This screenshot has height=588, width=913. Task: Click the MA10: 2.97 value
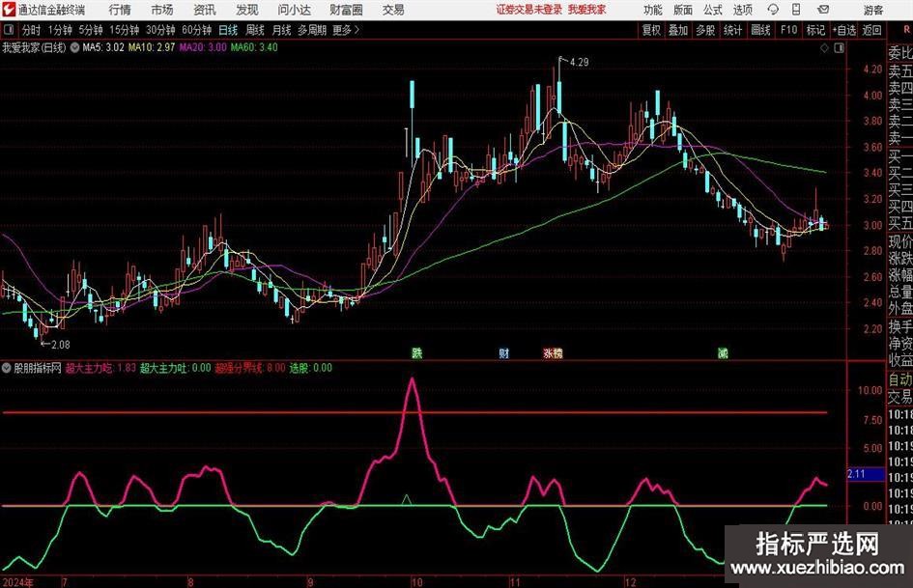coord(152,47)
